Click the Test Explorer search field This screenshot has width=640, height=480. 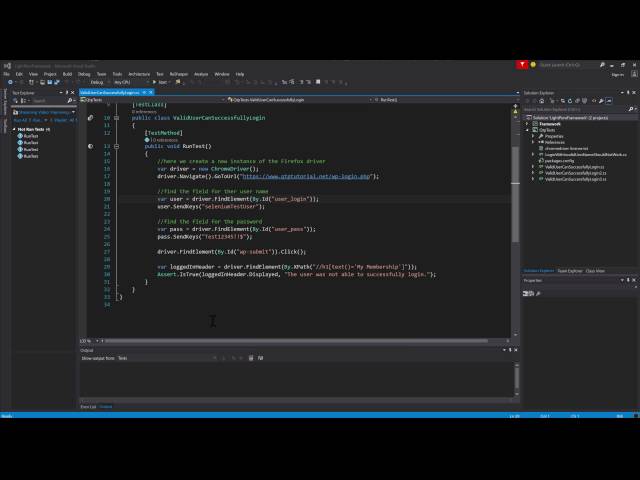click(x=49, y=100)
